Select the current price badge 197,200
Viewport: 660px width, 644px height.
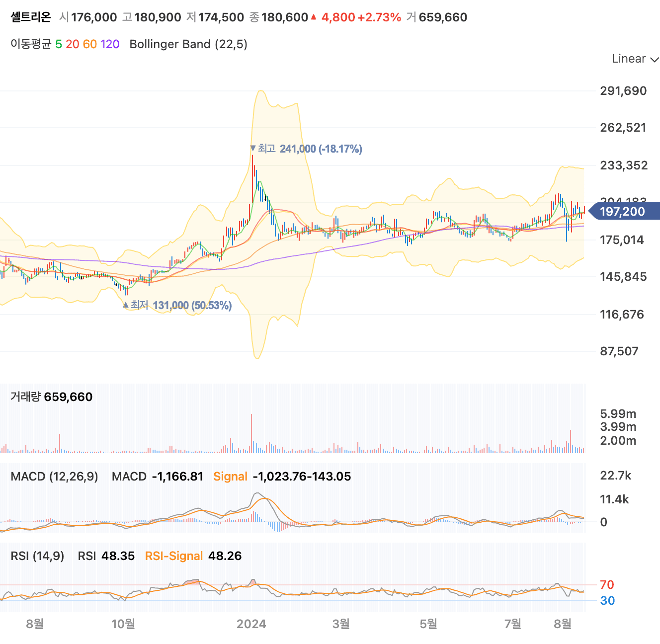pos(622,212)
